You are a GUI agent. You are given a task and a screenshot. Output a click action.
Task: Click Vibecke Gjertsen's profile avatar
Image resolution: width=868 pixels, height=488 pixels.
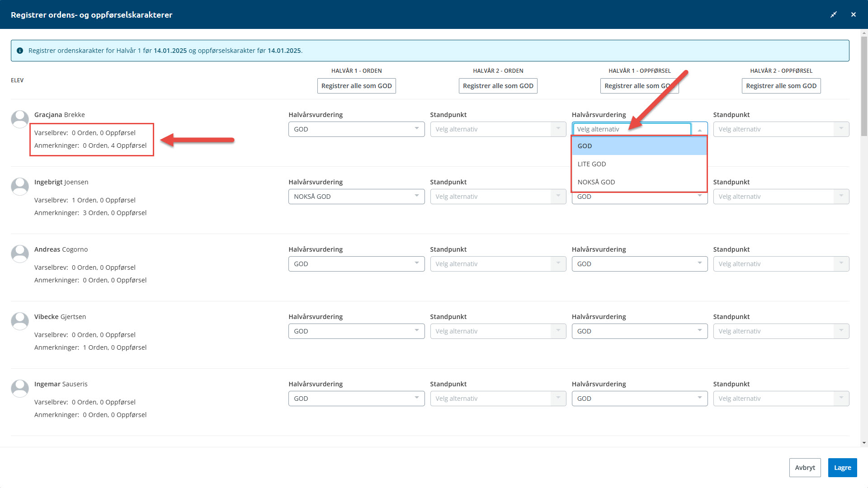coord(20,321)
